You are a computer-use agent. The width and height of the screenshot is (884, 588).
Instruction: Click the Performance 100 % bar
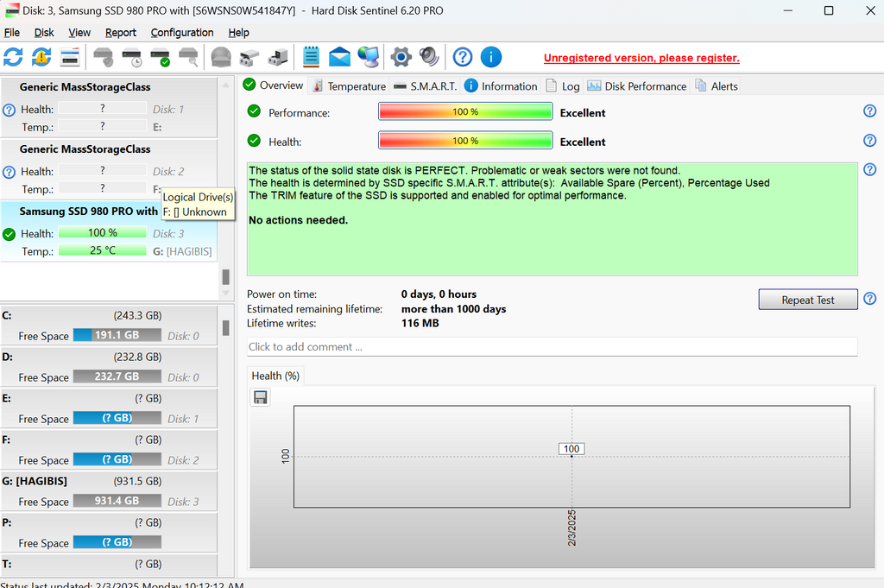[x=465, y=111]
